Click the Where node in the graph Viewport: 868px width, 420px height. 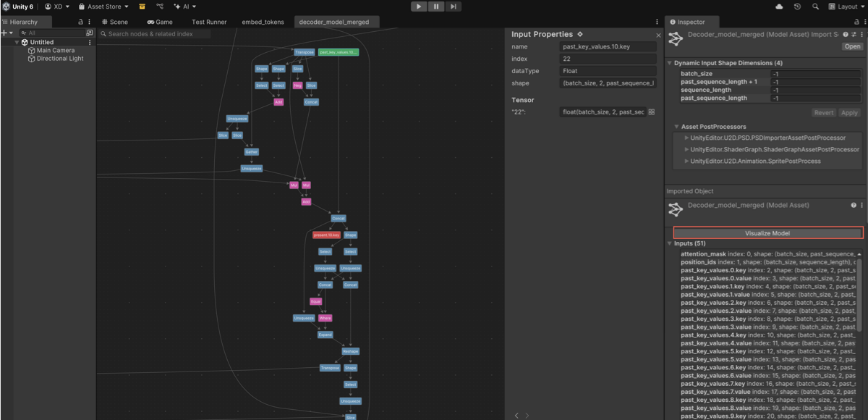tap(325, 317)
